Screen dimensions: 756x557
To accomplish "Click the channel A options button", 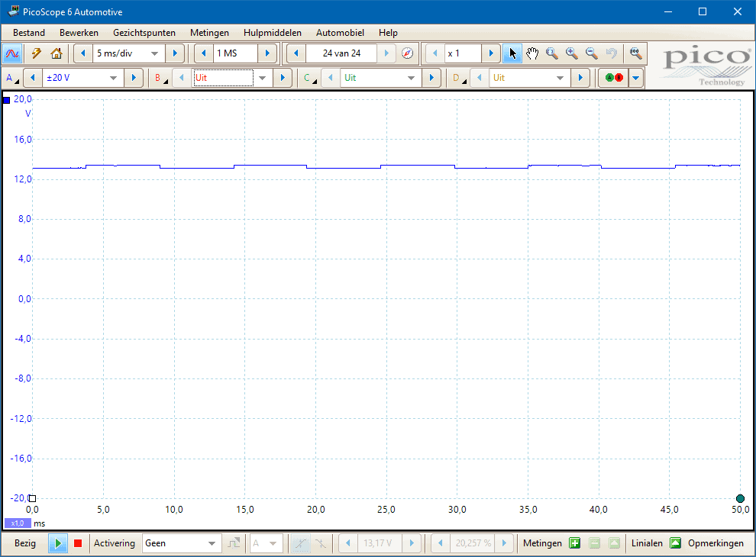I will (11, 78).
